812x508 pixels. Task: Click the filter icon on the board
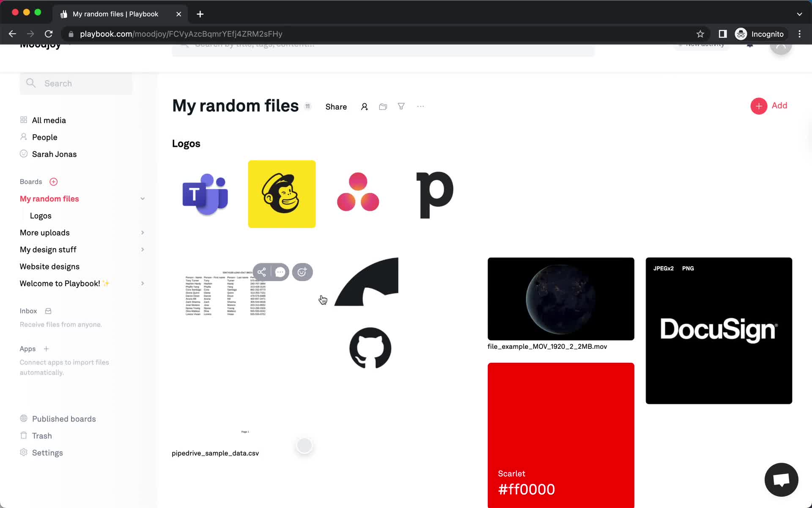[x=402, y=106]
